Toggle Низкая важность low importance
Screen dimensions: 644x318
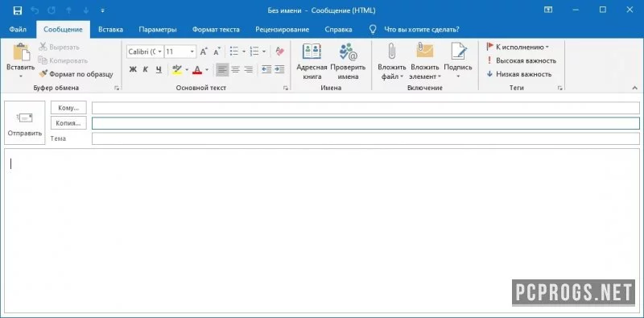[x=518, y=74]
